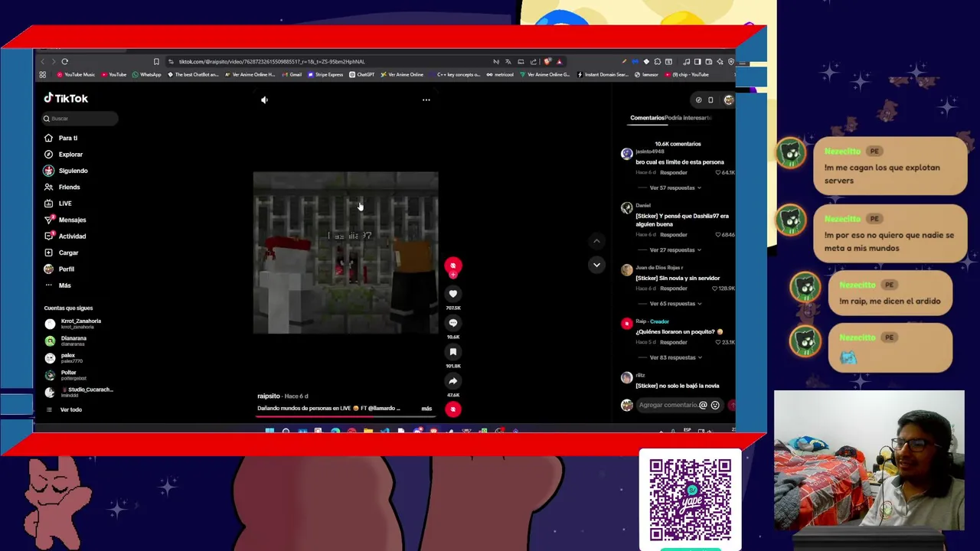This screenshot has width=980, height=551.
Task: Insert a mention with @ icon
Action: [x=703, y=405]
